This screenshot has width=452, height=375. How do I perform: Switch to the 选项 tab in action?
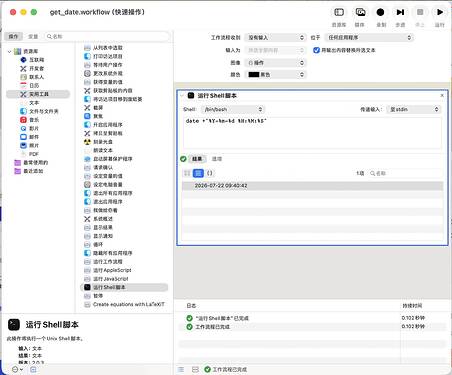217,159
